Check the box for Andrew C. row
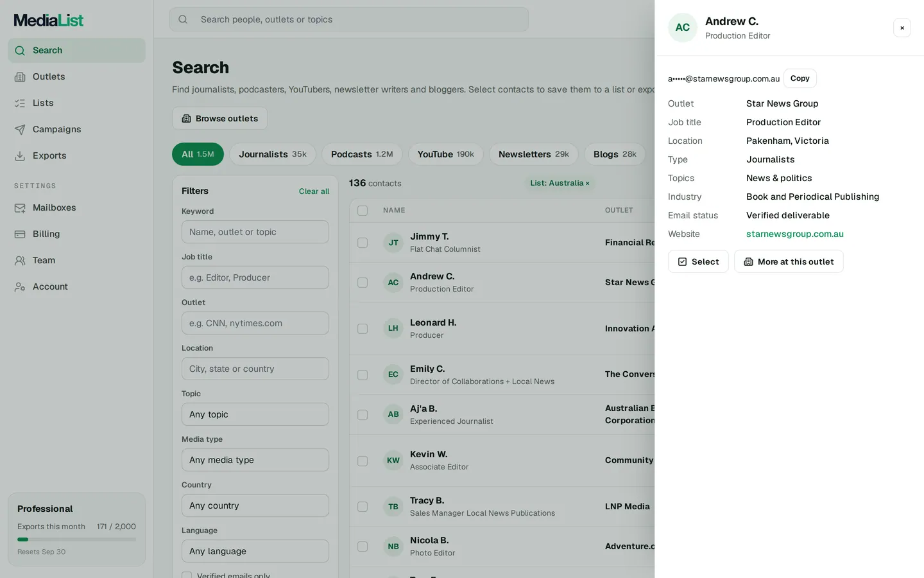The height and width of the screenshot is (578, 924). (x=363, y=283)
